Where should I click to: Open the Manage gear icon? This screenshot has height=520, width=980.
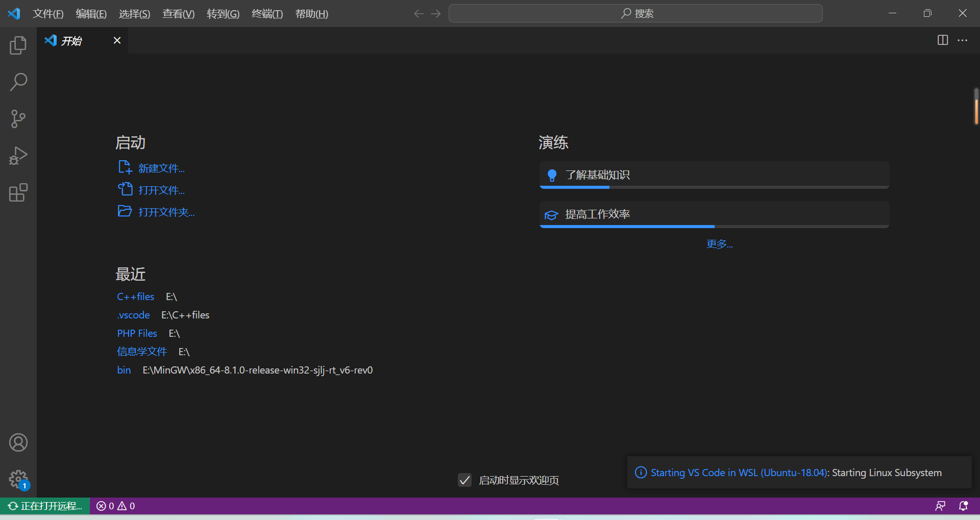click(x=18, y=479)
